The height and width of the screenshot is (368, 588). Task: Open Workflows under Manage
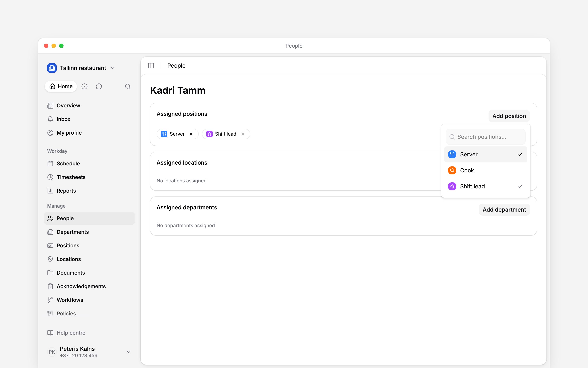(x=89, y=300)
